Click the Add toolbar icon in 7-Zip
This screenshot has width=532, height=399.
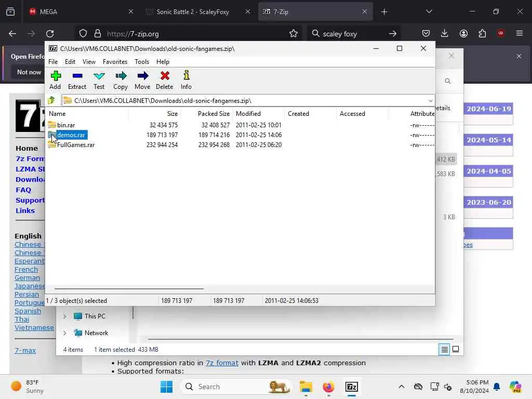(55, 76)
